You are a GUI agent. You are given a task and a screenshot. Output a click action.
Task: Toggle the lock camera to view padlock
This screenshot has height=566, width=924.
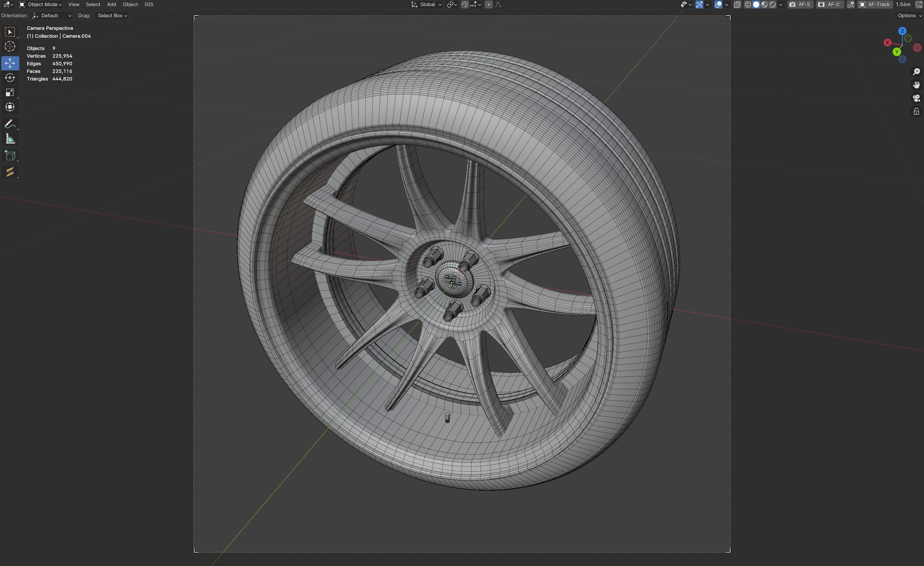[x=916, y=112]
